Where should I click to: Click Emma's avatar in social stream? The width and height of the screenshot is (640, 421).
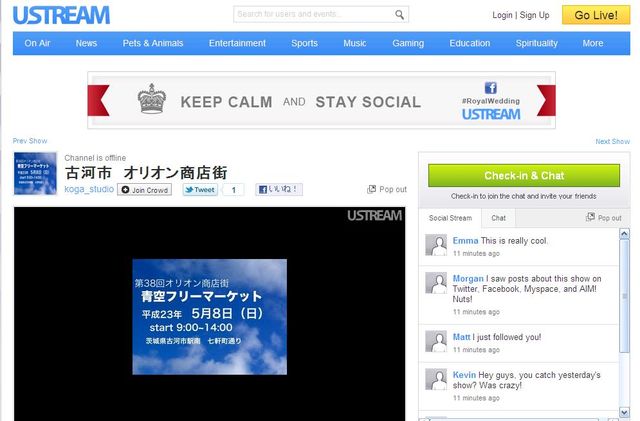coord(436,246)
